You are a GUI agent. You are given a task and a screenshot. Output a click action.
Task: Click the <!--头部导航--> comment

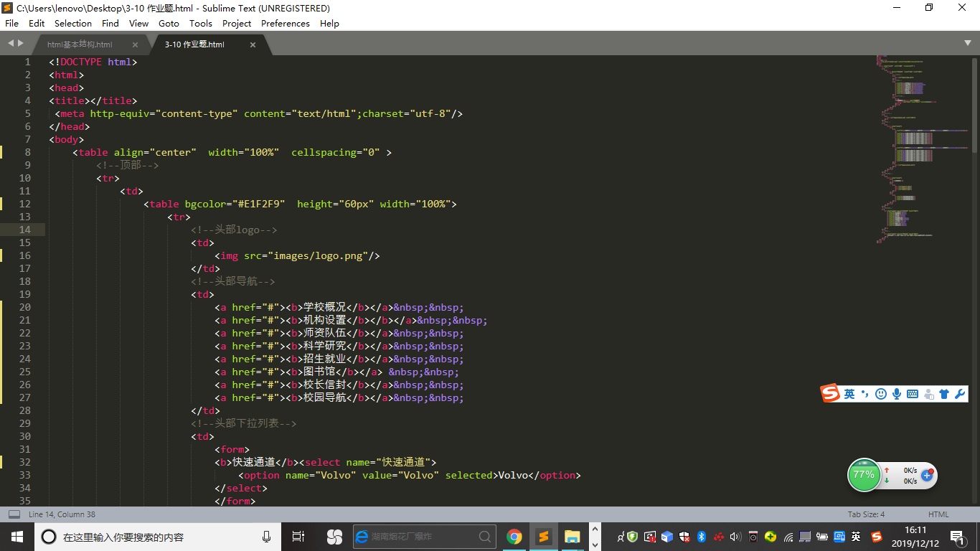(233, 281)
